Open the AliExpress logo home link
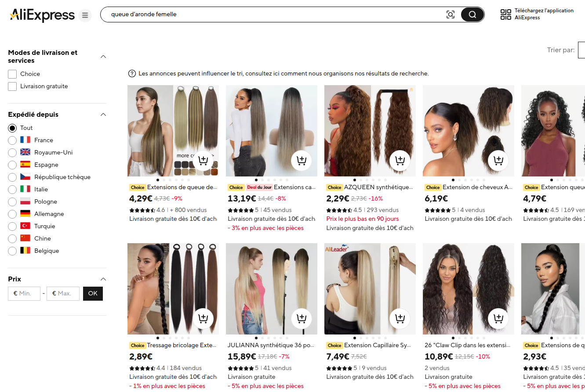This screenshot has height=392, width=585. click(x=42, y=15)
